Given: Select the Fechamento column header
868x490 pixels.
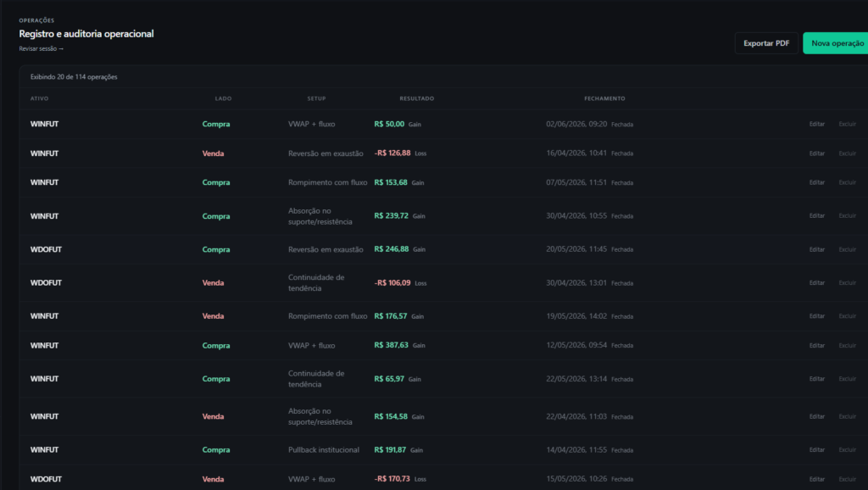Looking at the screenshot, I should coord(604,98).
